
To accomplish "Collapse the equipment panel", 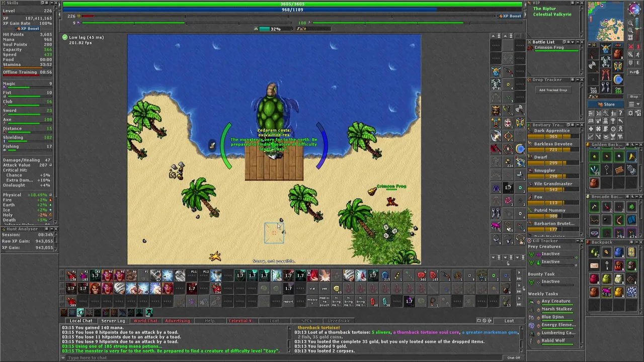I will 590,45.
